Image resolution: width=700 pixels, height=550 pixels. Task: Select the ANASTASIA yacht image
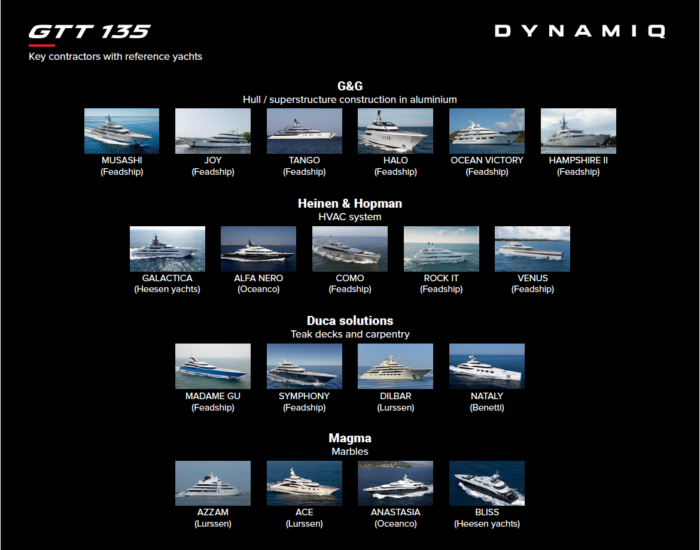[396, 483]
